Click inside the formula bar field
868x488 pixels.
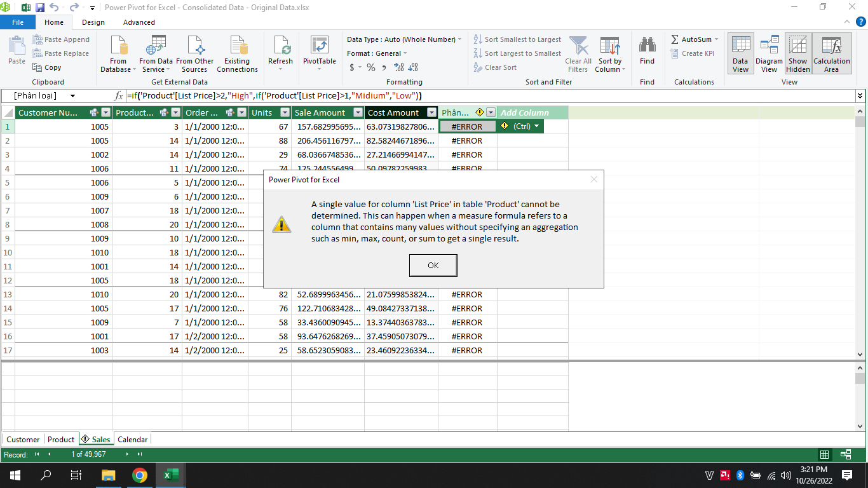pos(483,95)
